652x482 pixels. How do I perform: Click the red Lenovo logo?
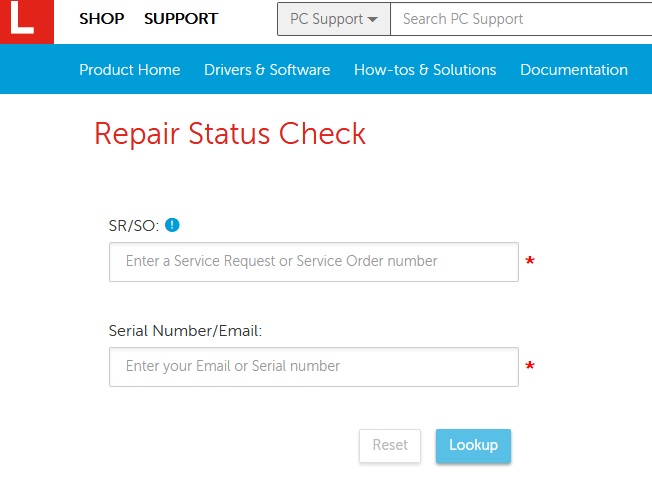24,21
